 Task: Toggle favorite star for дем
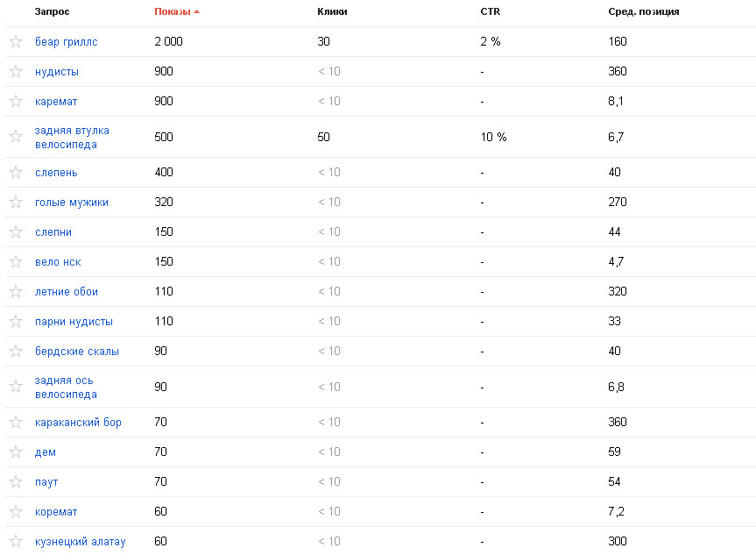click(x=16, y=452)
